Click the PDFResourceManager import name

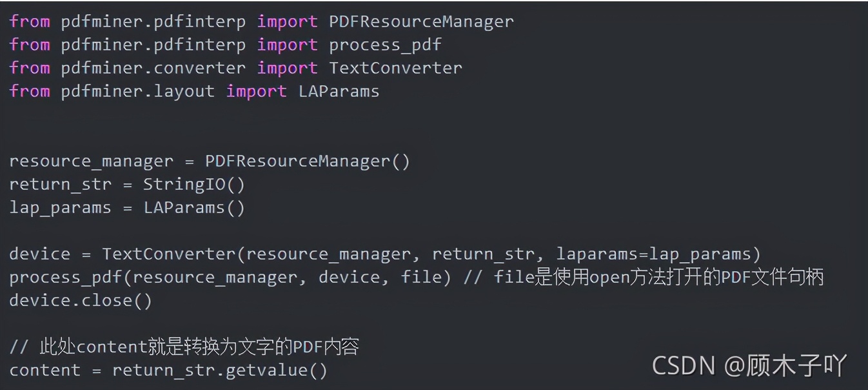tap(421, 21)
